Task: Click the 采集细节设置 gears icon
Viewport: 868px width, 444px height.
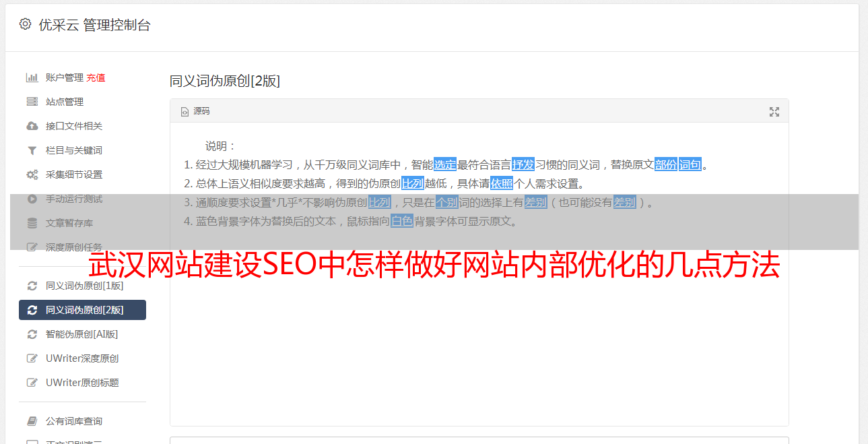Action: tap(32, 175)
